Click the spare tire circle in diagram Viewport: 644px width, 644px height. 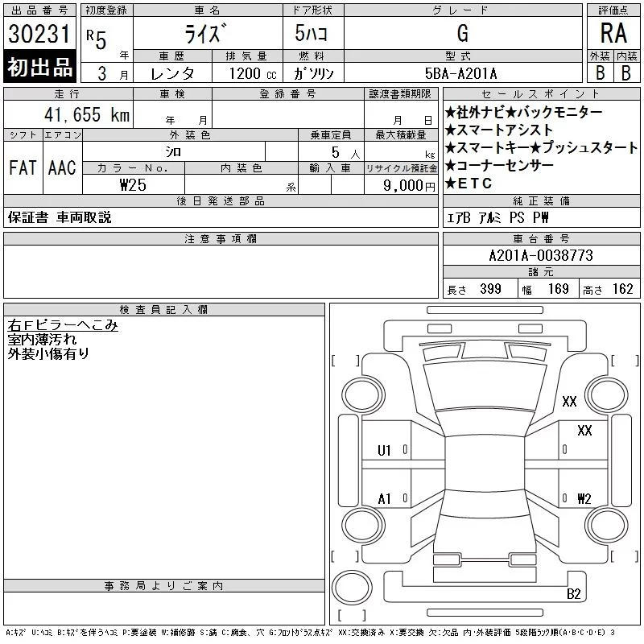(351, 586)
